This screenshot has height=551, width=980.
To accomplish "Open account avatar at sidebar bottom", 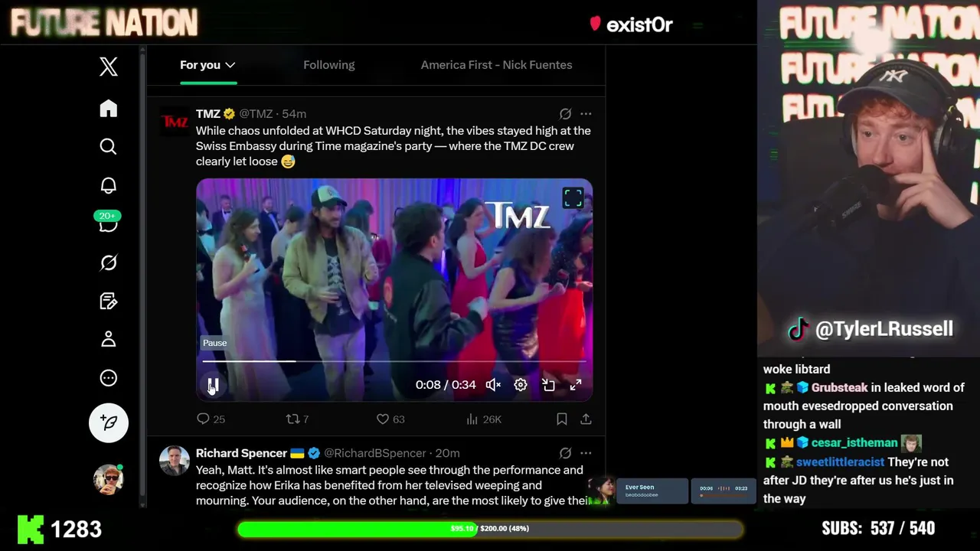I will [109, 479].
